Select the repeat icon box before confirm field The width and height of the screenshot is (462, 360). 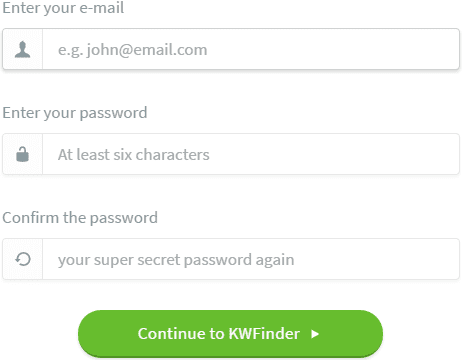pos(23,259)
